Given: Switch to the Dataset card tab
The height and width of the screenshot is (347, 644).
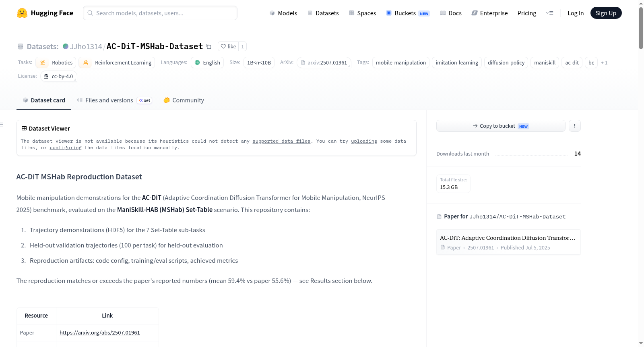Looking at the screenshot, I should 44,100.
